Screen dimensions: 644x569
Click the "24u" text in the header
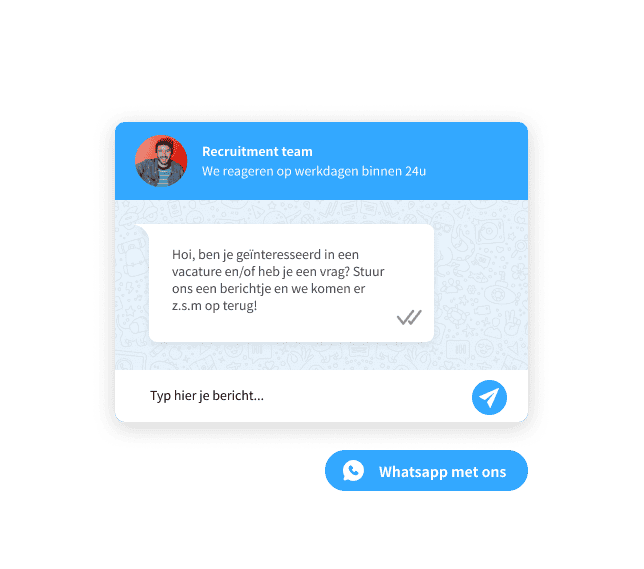pos(415,171)
